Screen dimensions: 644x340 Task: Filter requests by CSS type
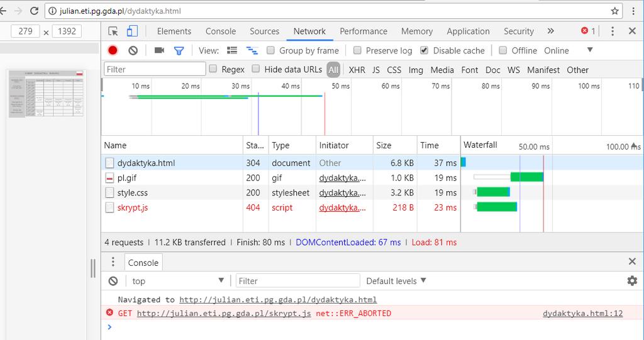click(x=394, y=70)
